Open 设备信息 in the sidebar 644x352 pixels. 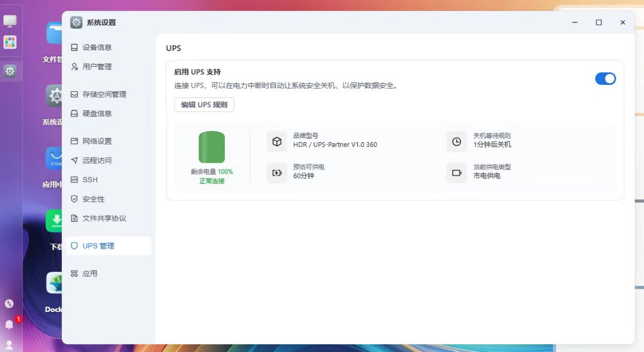point(109,47)
